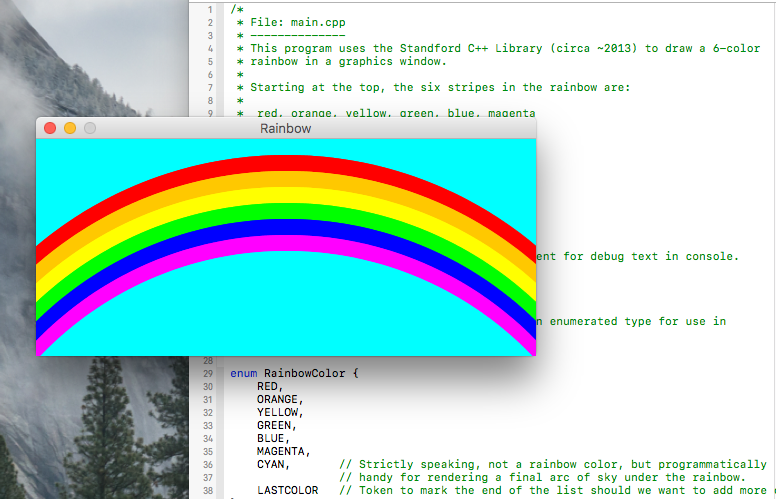The height and width of the screenshot is (499, 776).
Task: Click the CYAN, enum entry
Action: (273, 464)
